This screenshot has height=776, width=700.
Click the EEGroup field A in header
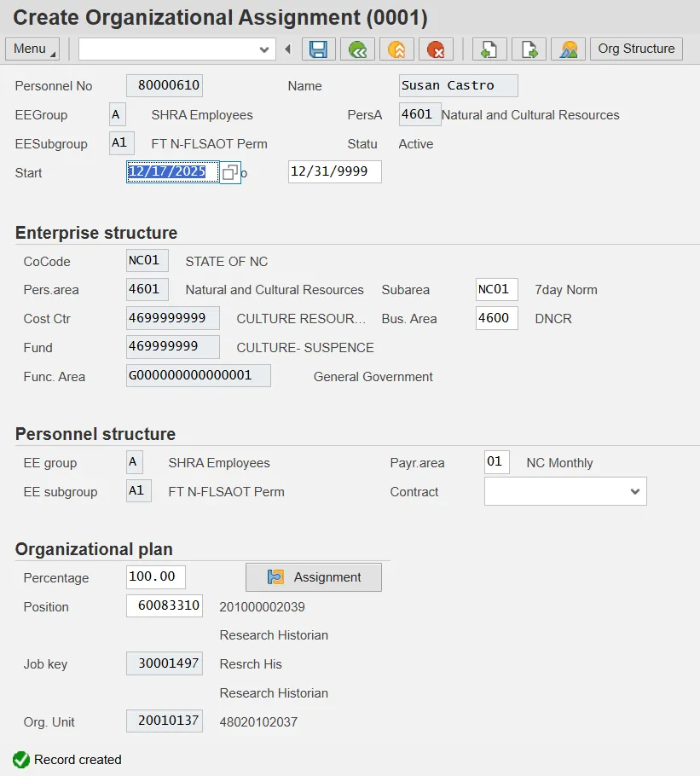click(x=118, y=115)
